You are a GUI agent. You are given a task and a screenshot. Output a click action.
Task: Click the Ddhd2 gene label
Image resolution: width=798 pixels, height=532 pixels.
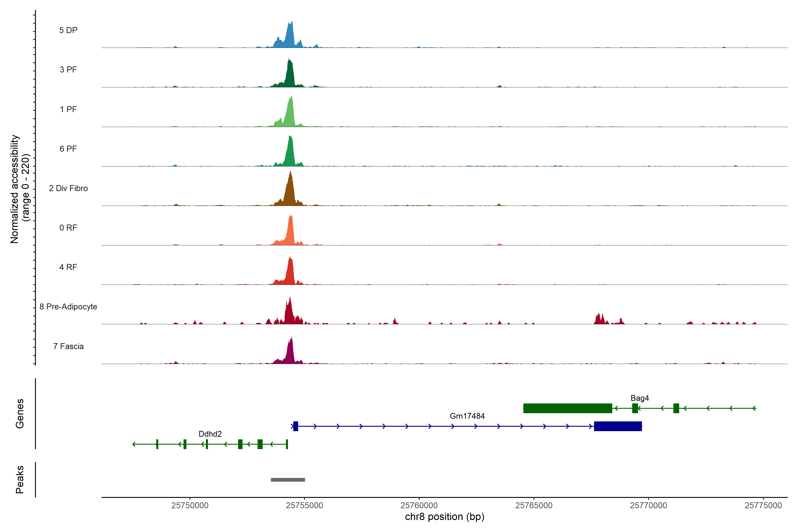tap(210, 434)
